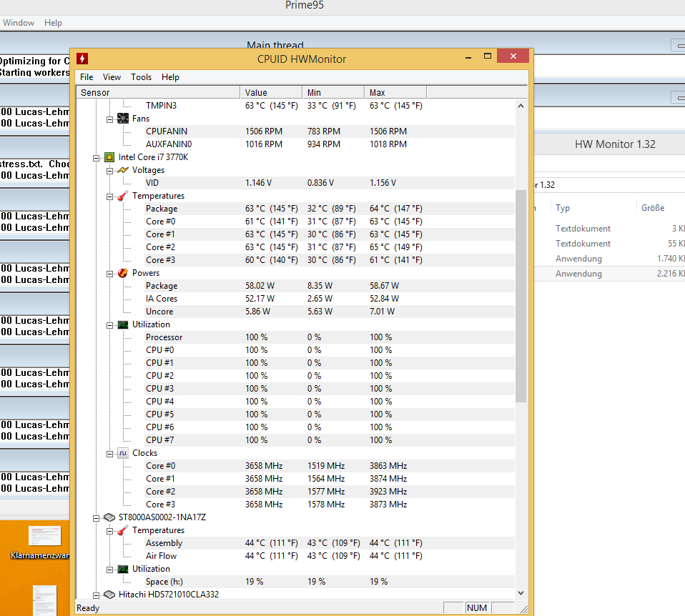Click the 2.216 KB Anwendung file row
The width and height of the screenshot is (685, 616).
click(610, 274)
